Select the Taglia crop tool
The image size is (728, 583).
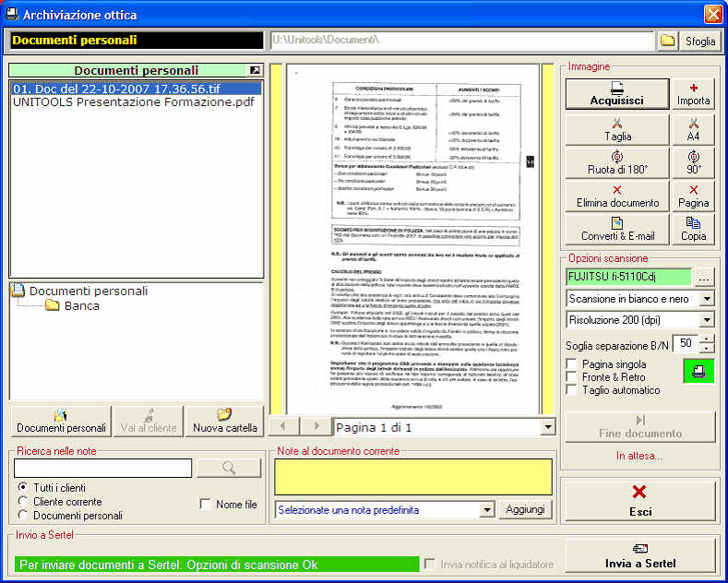coord(616,129)
